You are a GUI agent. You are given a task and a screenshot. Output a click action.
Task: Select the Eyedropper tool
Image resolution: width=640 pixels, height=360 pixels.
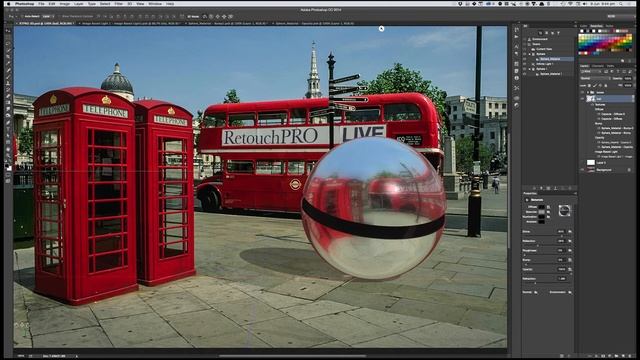(x=8, y=62)
